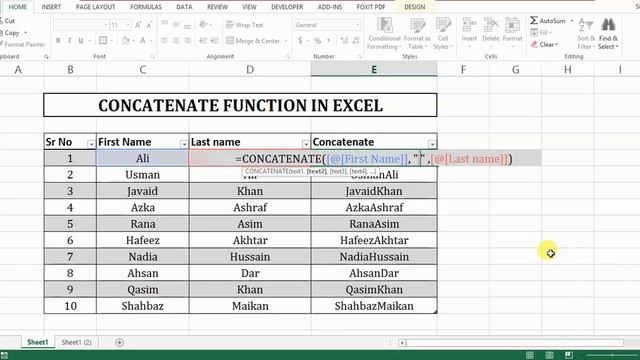Open First Name column filter dropdown
Image resolution: width=640 pixels, height=360 pixels.
[184, 144]
